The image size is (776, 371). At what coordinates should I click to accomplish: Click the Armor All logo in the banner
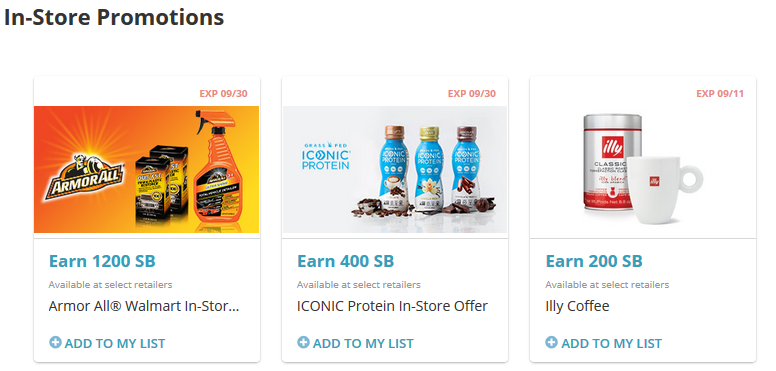(85, 178)
